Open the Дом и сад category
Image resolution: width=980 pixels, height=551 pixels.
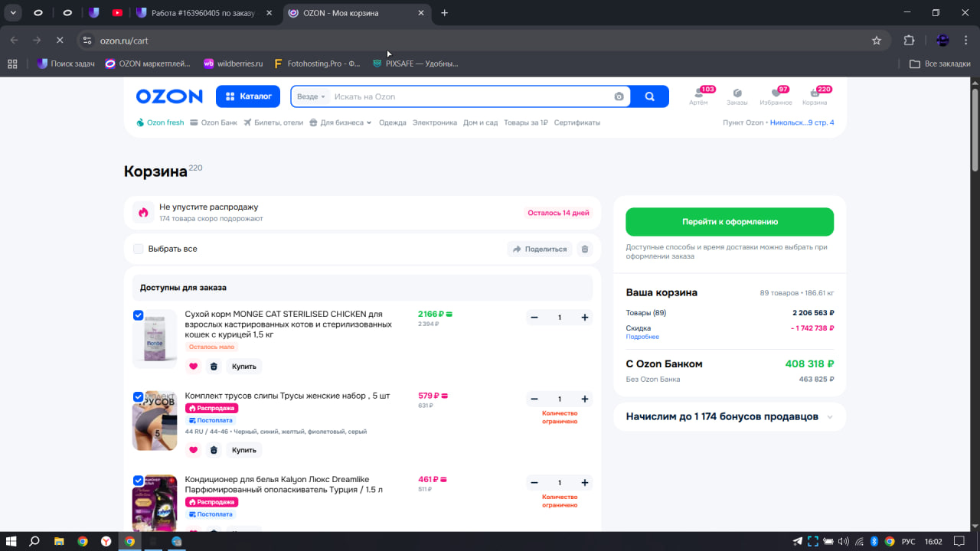[481, 122]
